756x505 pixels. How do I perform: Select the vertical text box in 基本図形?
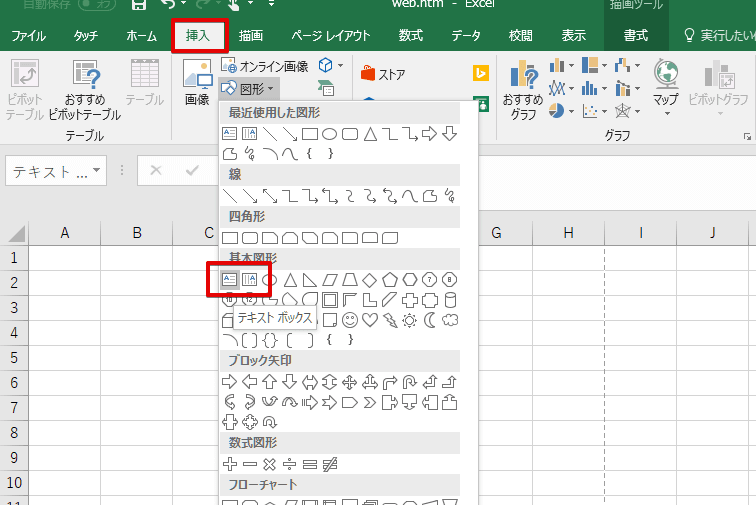coord(249,279)
